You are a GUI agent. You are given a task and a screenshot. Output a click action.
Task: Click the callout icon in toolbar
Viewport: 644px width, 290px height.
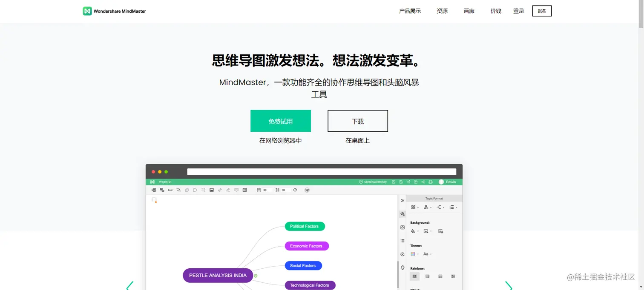[187, 190]
